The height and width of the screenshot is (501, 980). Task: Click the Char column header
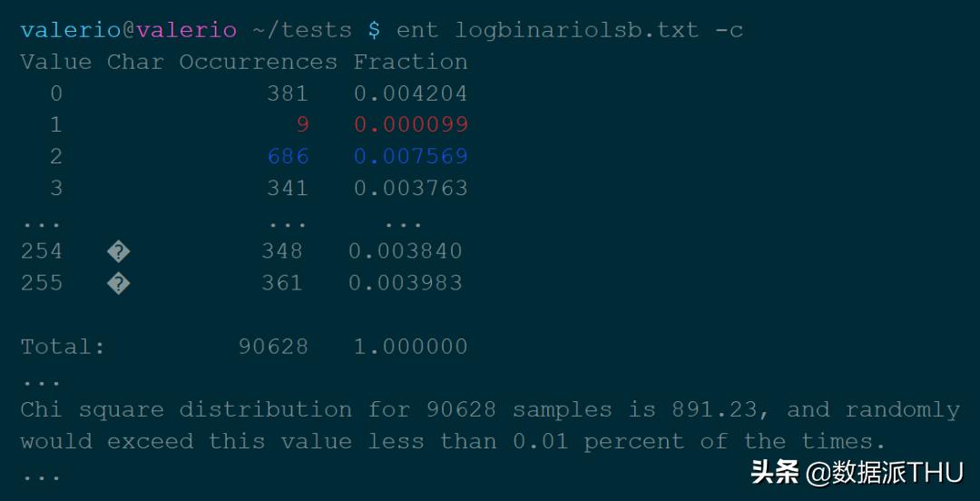135,62
